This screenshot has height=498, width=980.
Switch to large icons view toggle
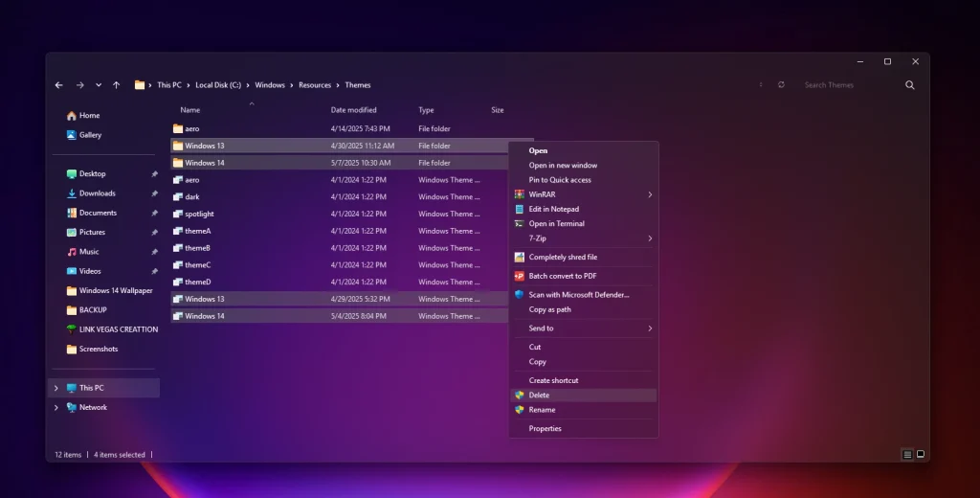pyautogui.click(x=921, y=455)
